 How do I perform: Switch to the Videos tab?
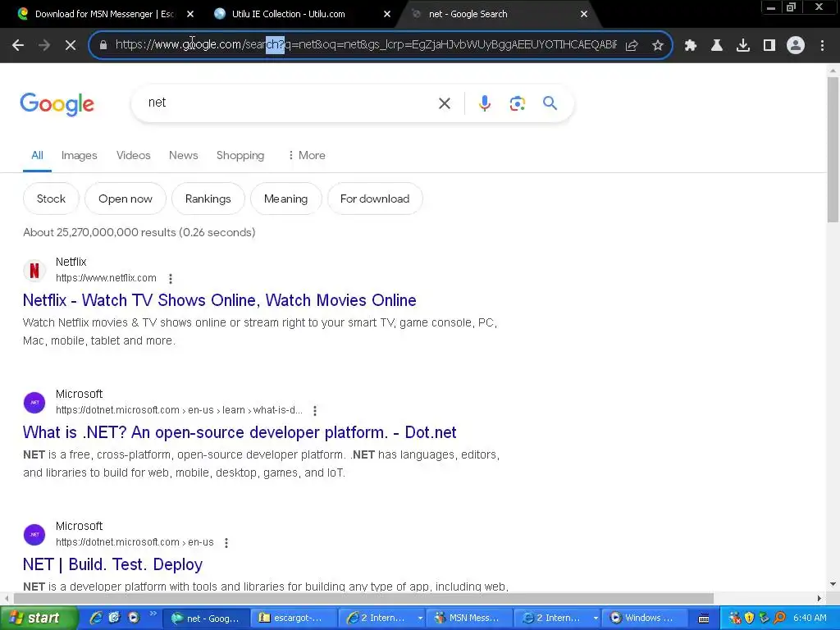coord(134,155)
